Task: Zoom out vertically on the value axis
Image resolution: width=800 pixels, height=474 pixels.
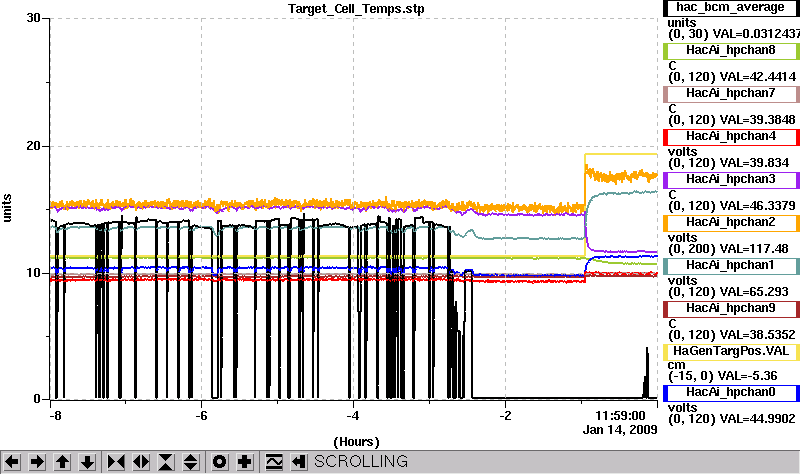Action: pyautogui.click(x=191, y=462)
